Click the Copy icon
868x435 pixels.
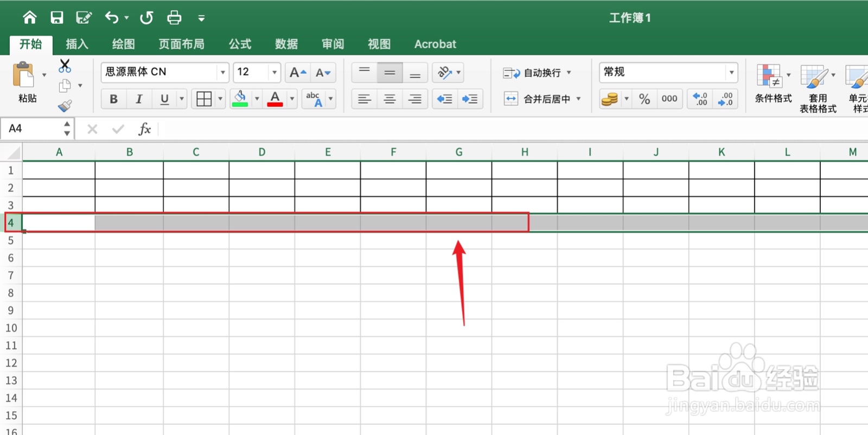point(65,86)
